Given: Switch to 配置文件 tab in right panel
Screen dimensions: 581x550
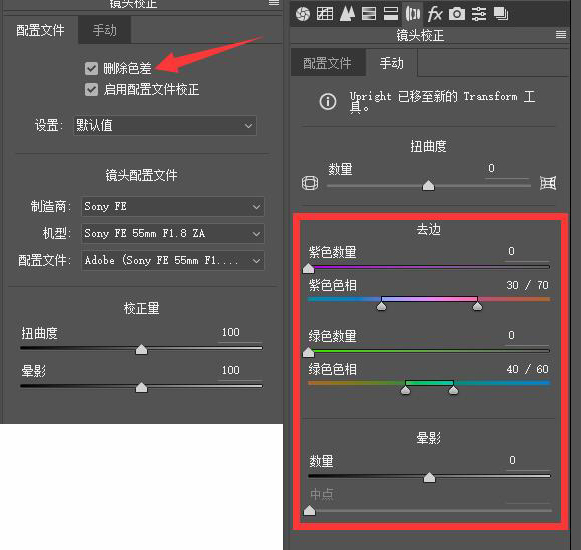Looking at the screenshot, I should [x=327, y=63].
